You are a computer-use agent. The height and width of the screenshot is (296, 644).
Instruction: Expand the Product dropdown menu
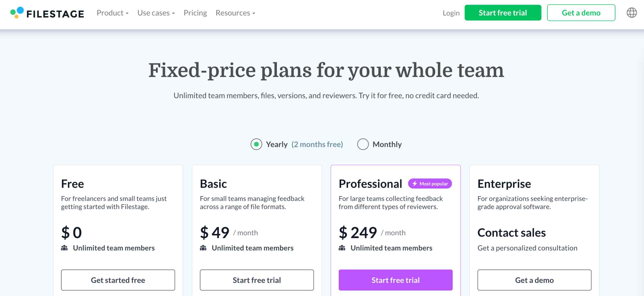(113, 13)
